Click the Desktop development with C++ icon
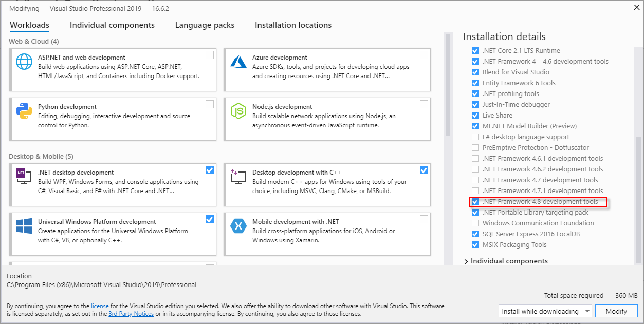 (x=238, y=176)
